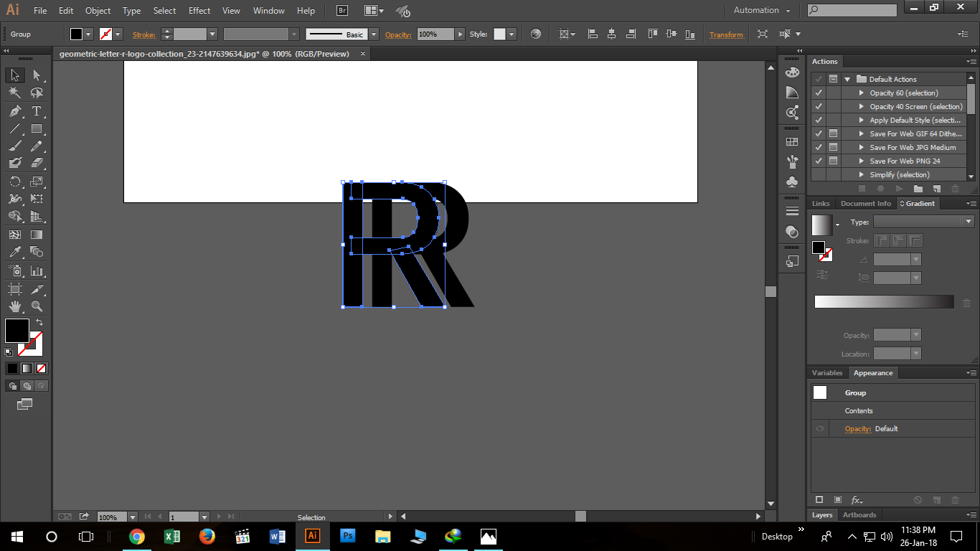The image size is (980, 551).
Task: Switch to the Artboards tab
Action: click(859, 515)
